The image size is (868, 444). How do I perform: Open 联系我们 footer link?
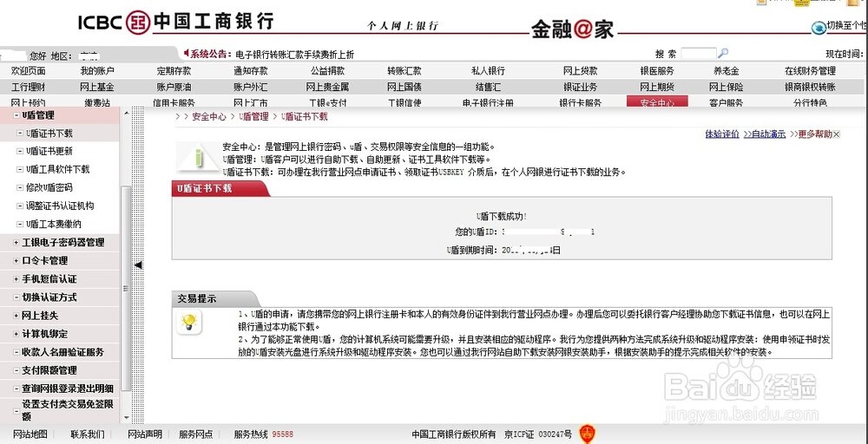(x=88, y=434)
